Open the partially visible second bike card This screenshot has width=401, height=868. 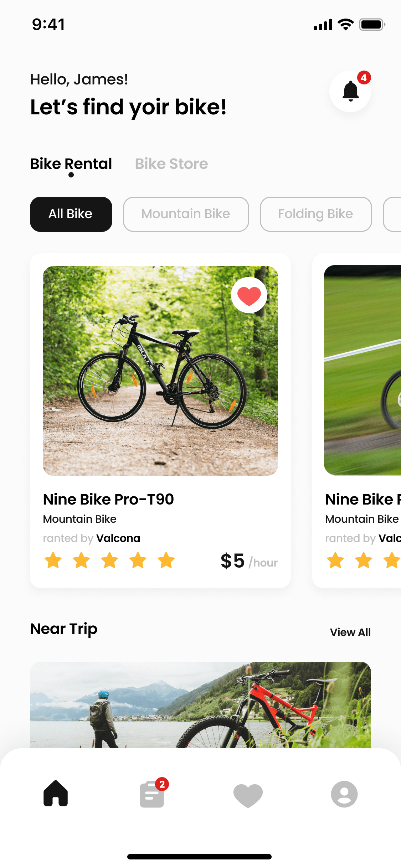357,420
